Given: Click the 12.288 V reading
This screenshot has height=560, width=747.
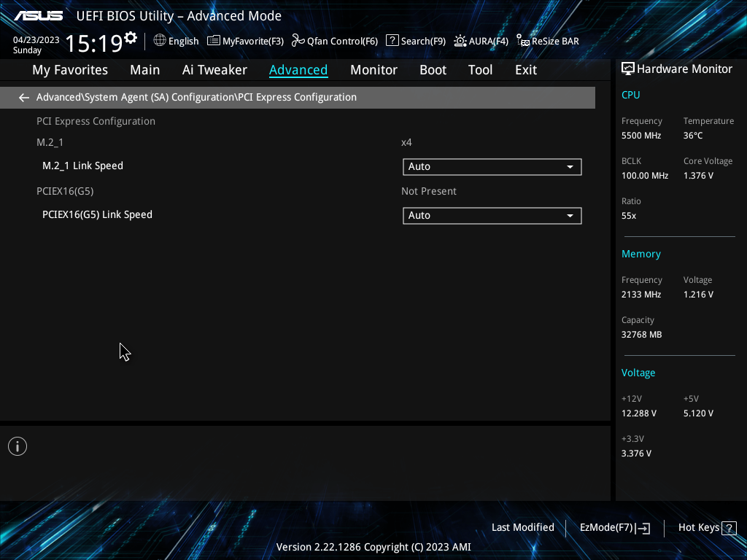Looking at the screenshot, I should 639,413.
